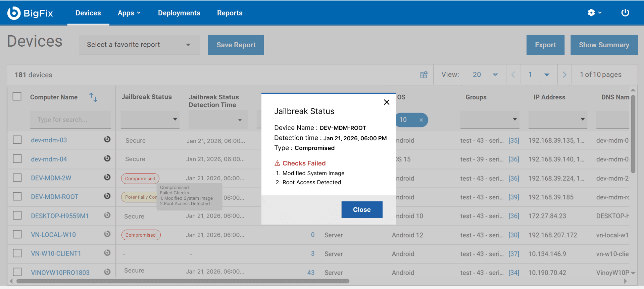Check the DEV-MDM-2W row
The height and width of the screenshot is (289, 644).
(x=17, y=178)
